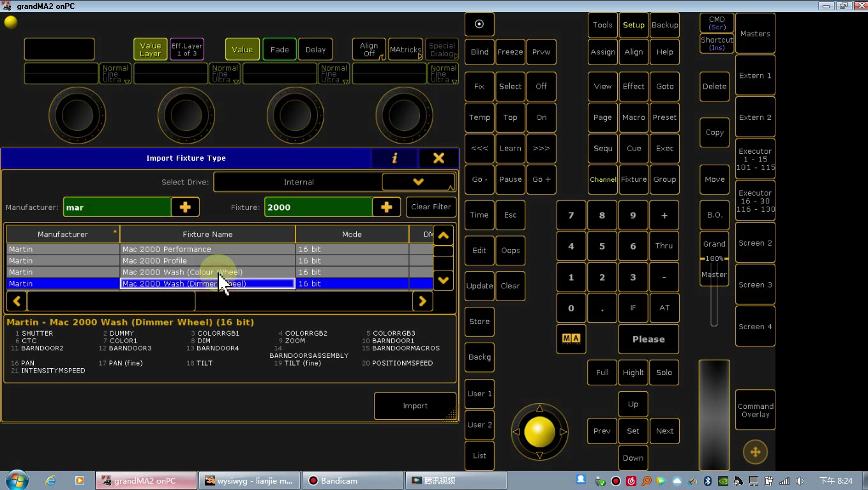Click the yellow trackball in the center
This screenshot has height=490, width=868.
click(x=539, y=432)
